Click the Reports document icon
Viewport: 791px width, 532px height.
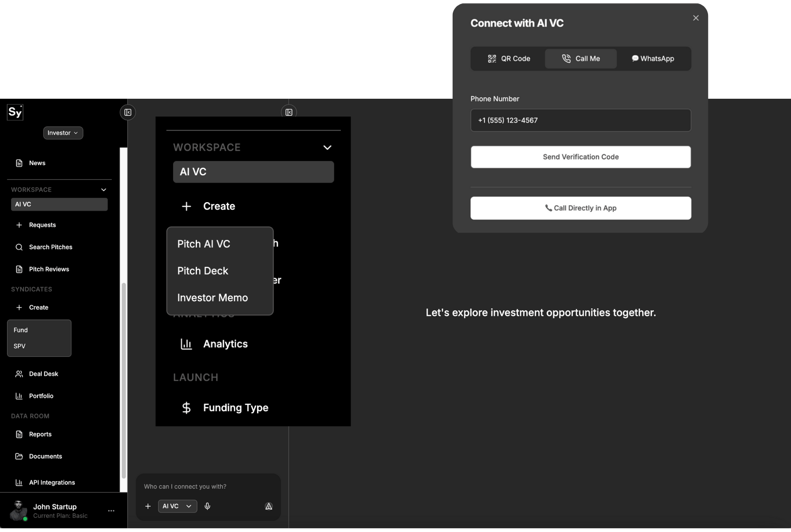coord(19,434)
